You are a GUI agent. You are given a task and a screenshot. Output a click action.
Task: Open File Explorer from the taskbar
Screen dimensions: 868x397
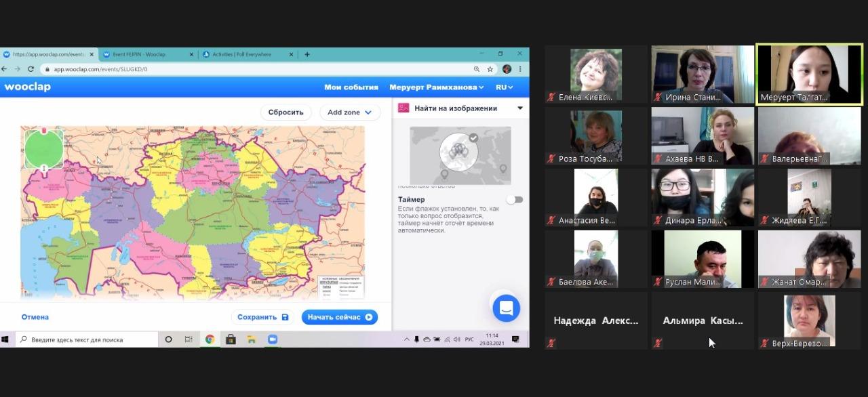[x=252, y=339]
